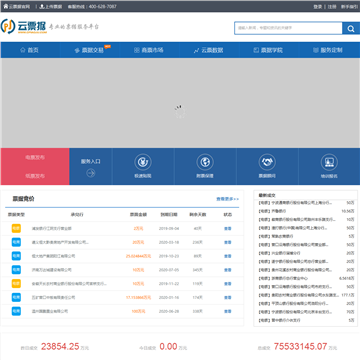Click 纸票发布 in the red panel
The width and height of the screenshot is (360, 360).
[x=35, y=176]
